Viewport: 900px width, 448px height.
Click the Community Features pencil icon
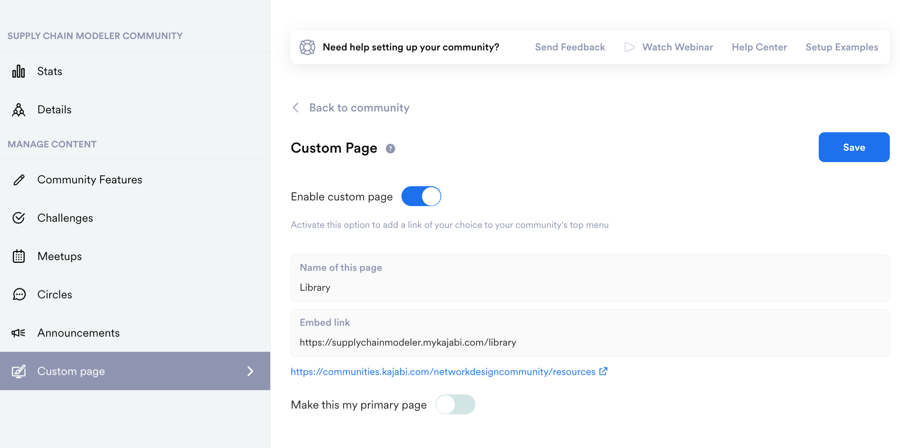coord(19,180)
